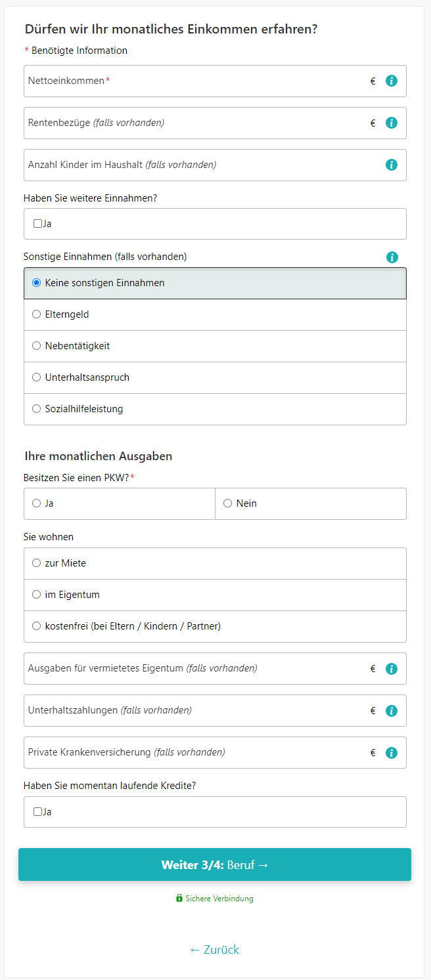Go back using the Zurück link
The height and width of the screenshot is (980, 431).
tap(214, 950)
